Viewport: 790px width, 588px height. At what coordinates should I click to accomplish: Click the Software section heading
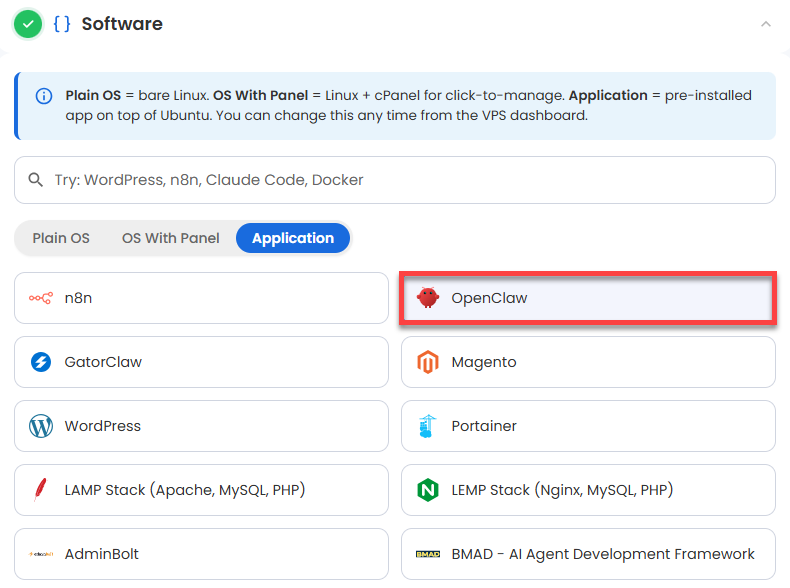point(122,24)
